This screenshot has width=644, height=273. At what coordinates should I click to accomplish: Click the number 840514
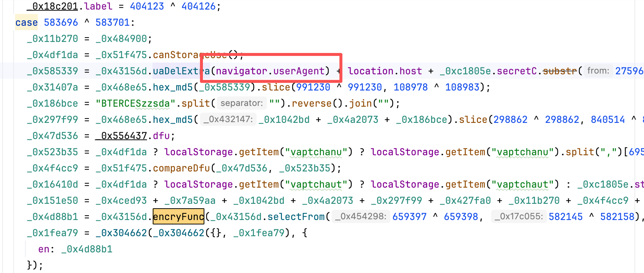click(x=608, y=120)
